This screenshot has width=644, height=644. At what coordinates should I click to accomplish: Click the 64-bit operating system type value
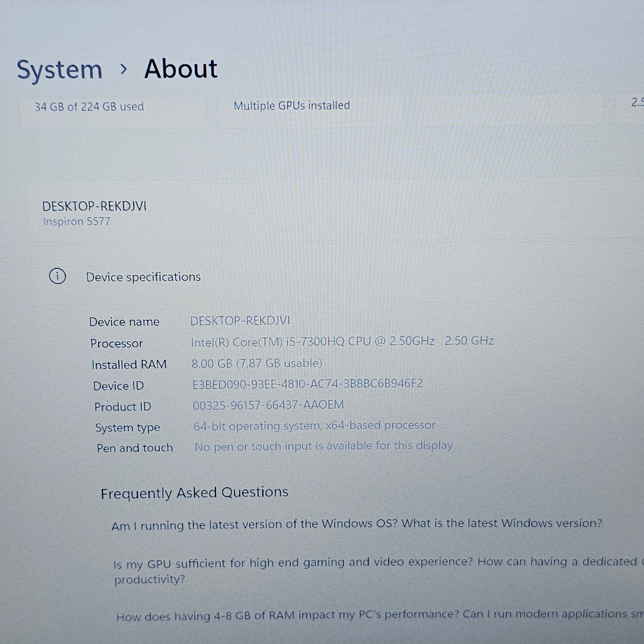tap(314, 426)
